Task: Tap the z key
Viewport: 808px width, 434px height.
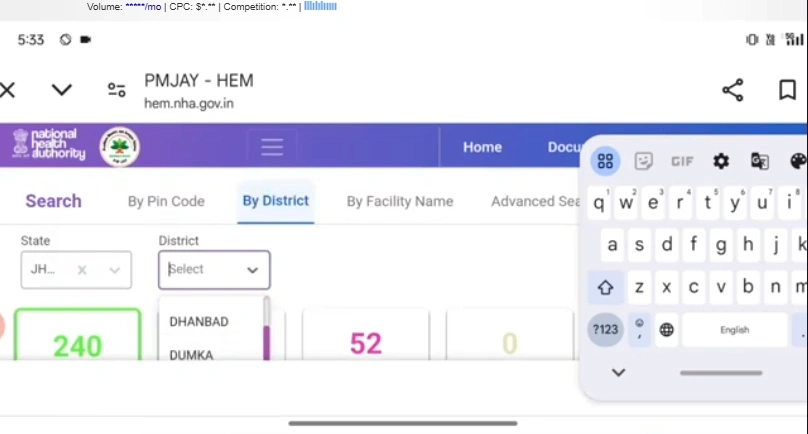Action: tap(639, 287)
